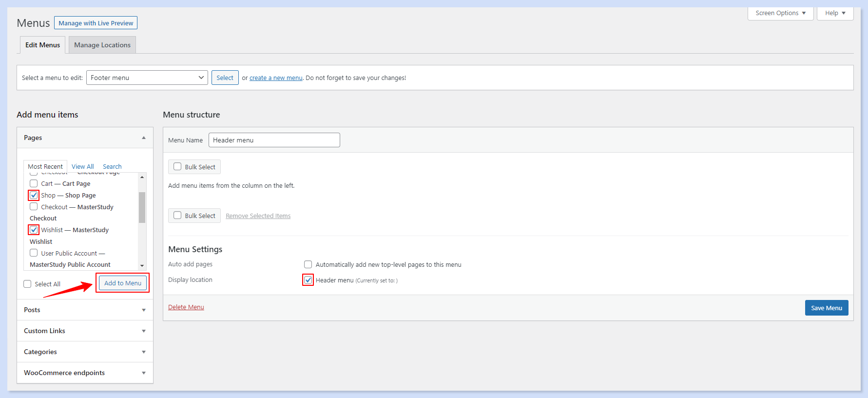Uncheck the Header menu display location
The height and width of the screenshot is (398, 868).
pos(308,280)
